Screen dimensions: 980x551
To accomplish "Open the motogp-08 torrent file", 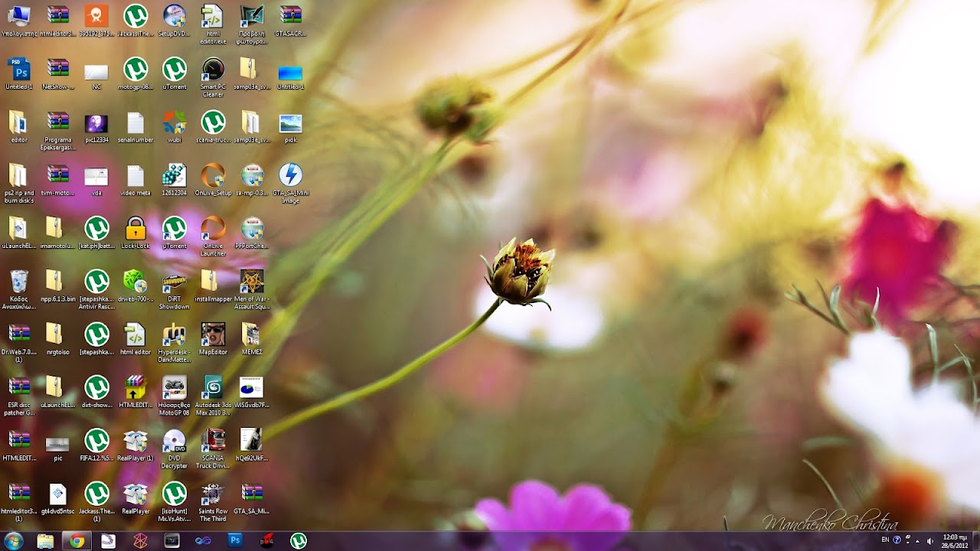I will [135, 74].
